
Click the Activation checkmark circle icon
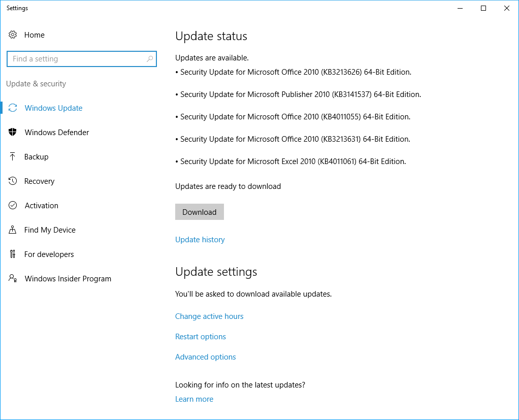point(13,206)
